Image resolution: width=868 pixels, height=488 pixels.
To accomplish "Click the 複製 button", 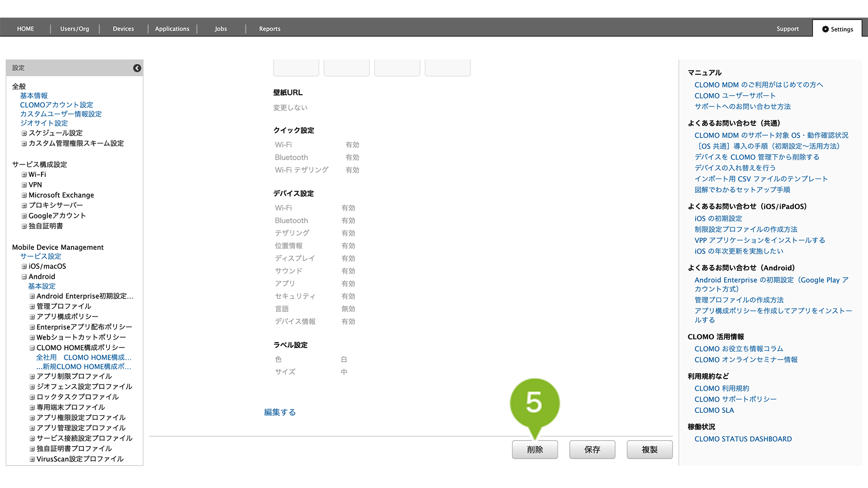I will click(x=649, y=449).
